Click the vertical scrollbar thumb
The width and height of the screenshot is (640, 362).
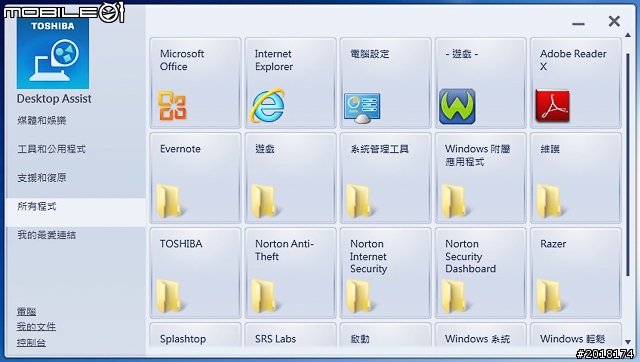(628, 164)
